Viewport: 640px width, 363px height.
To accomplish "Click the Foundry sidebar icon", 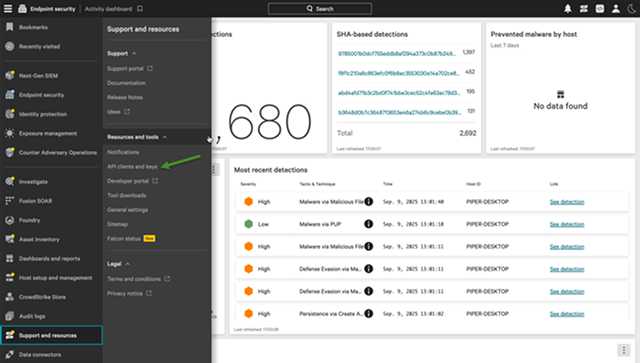I will click(9, 220).
